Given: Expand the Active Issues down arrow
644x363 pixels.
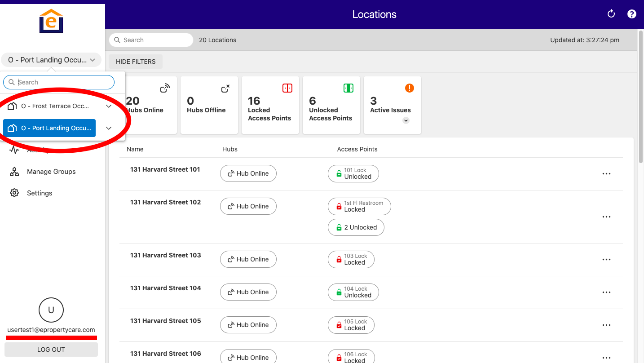Looking at the screenshot, I should click(x=406, y=120).
